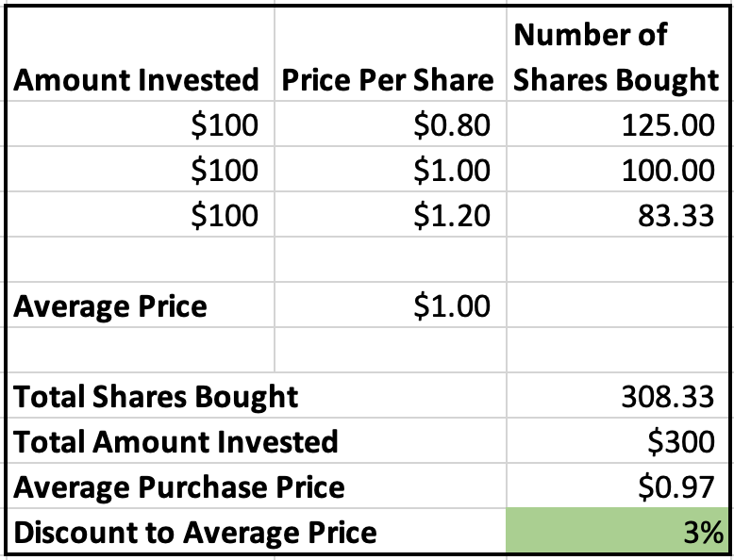Select the 100.00 shares cell
This screenshot has width=734, height=560.
[617, 169]
